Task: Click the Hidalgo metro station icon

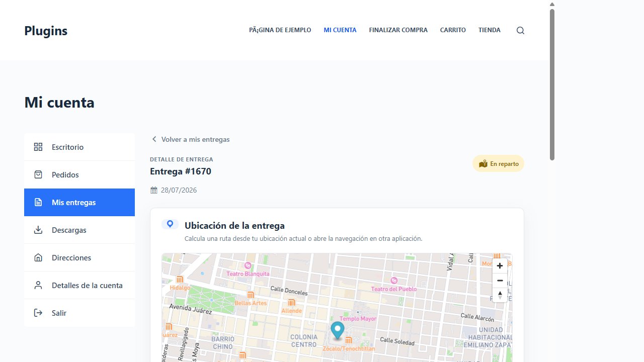Action: (180, 280)
